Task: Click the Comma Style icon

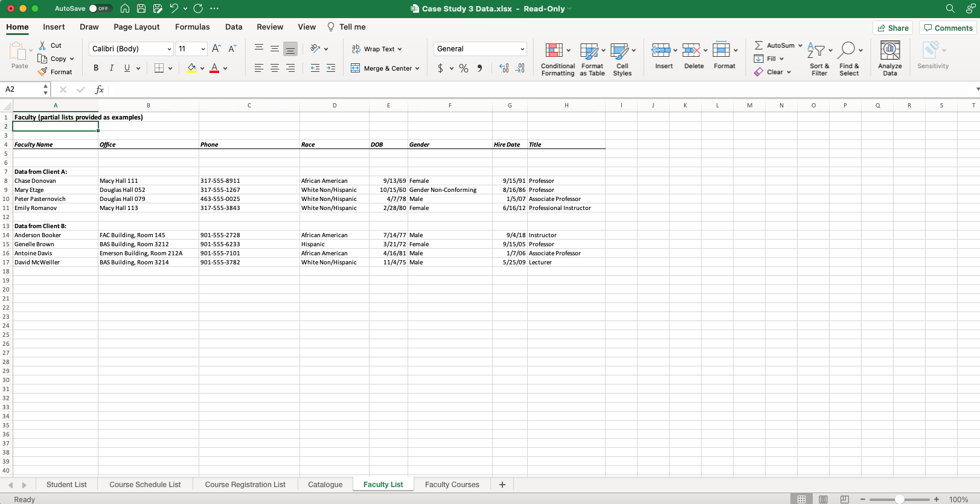Action: click(x=479, y=68)
